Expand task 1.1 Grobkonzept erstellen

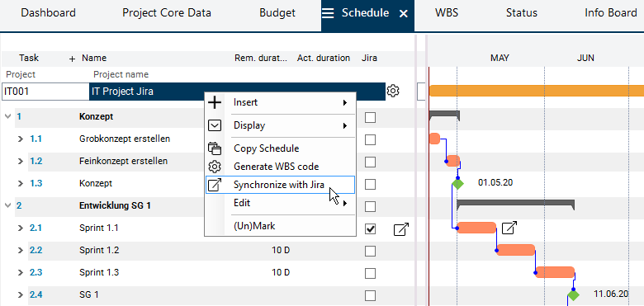coord(21,139)
